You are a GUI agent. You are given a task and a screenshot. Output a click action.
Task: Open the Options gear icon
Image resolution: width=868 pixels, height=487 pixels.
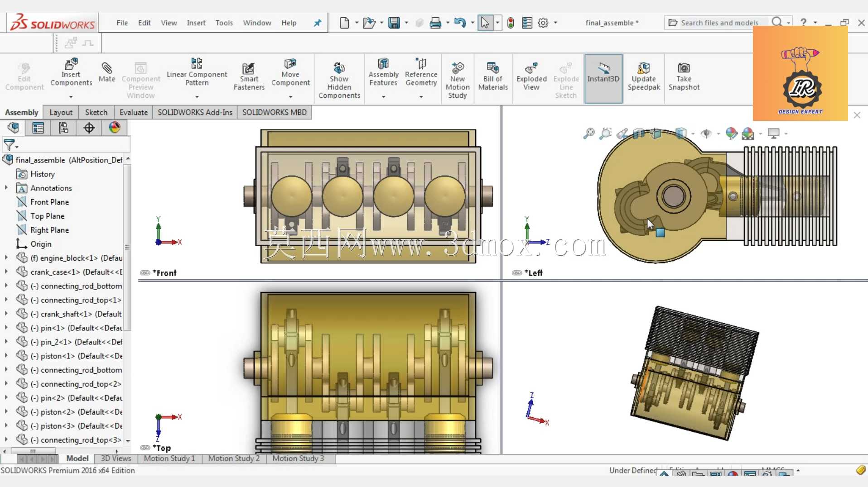point(543,23)
